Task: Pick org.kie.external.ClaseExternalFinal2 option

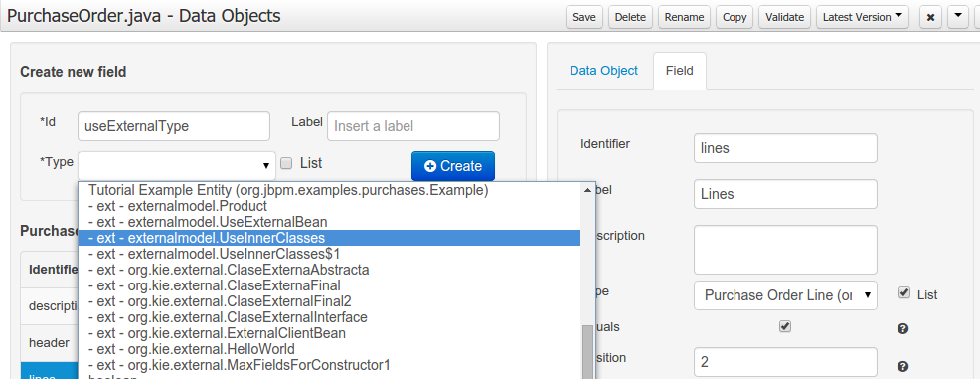Action: pyautogui.click(x=329, y=301)
